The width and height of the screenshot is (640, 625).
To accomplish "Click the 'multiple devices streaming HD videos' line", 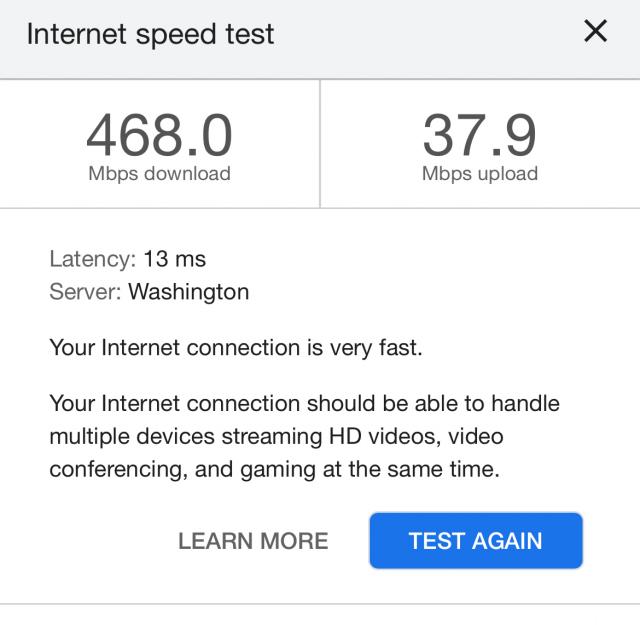I will [276, 436].
